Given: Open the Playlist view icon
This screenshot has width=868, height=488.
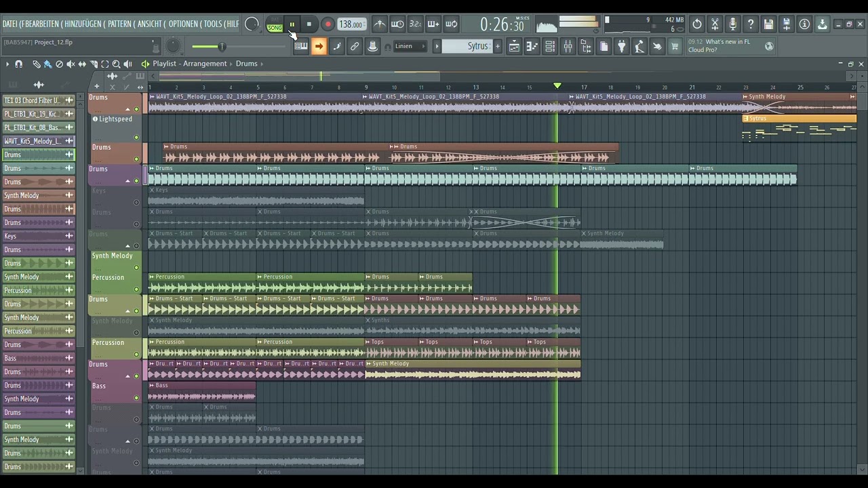Looking at the screenshot, I should [x=515, y=46].
